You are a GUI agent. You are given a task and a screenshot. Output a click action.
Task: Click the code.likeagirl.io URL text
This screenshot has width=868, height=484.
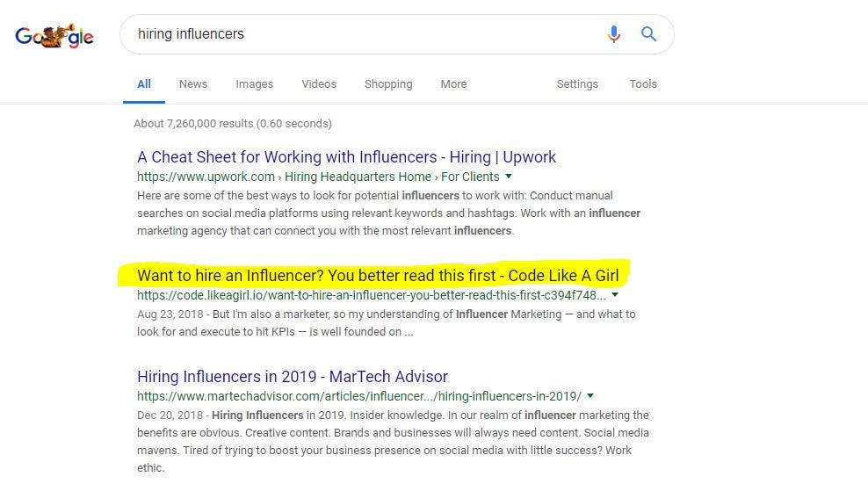tap(372, 295)
